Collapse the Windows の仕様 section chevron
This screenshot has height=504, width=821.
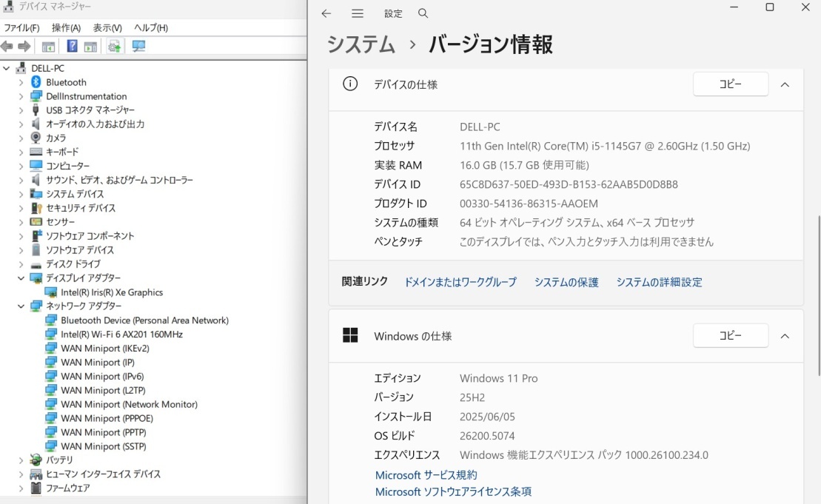coord(785,336)
